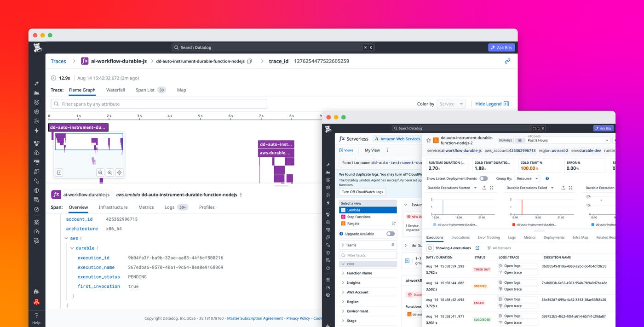
Task: Open the external link icon next to Fargate
Action: 393,224
